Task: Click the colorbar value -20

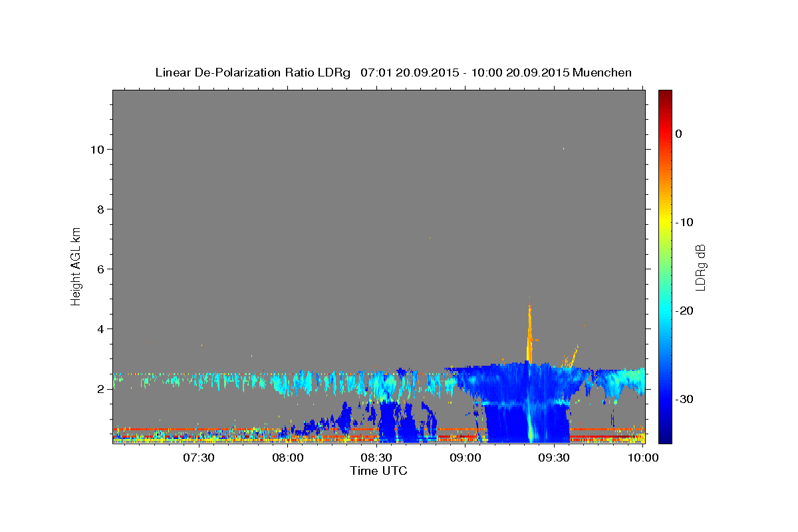Action: coord(684,311)
